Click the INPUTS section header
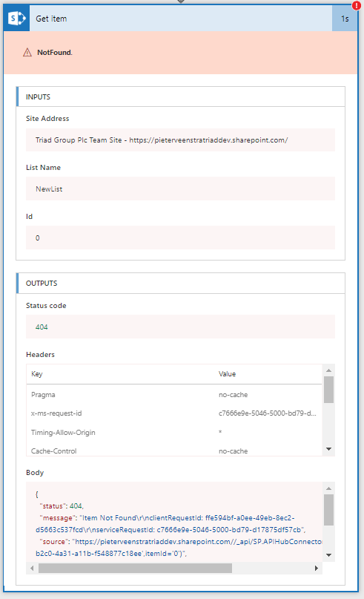The height and width of the screenshot is (599, 364). click(181, 96)
